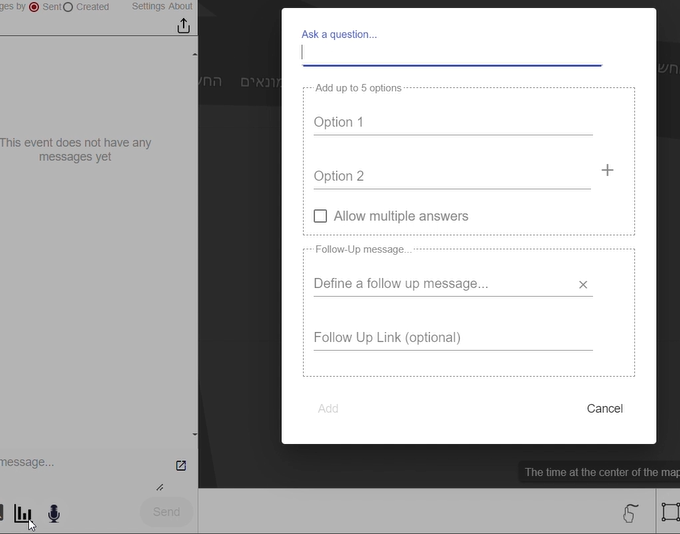Select the Created radio button
The image size is (680, 534).
(68, 7)
